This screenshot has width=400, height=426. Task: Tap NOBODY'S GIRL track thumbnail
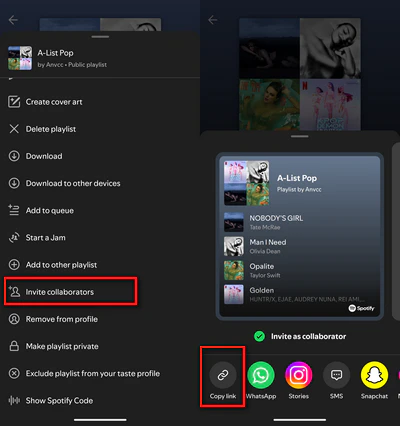point(233,222)
